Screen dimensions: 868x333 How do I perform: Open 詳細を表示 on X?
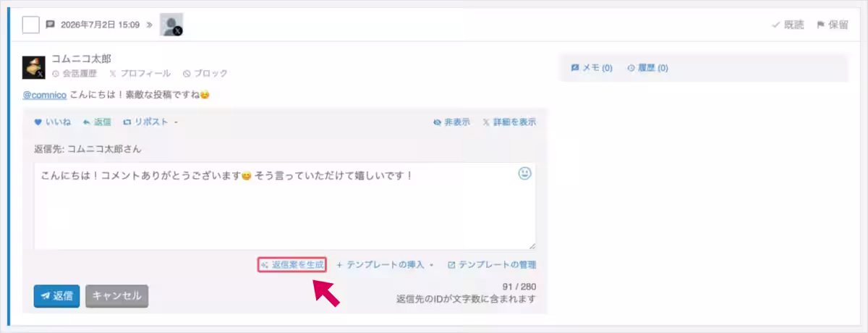[509, 122]
